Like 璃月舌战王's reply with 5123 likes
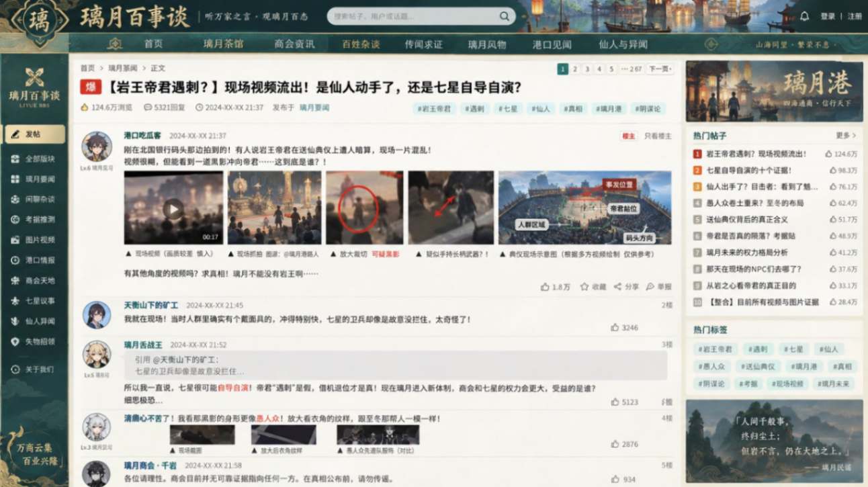This screenshot has height=487, width=868. point(624,402)
